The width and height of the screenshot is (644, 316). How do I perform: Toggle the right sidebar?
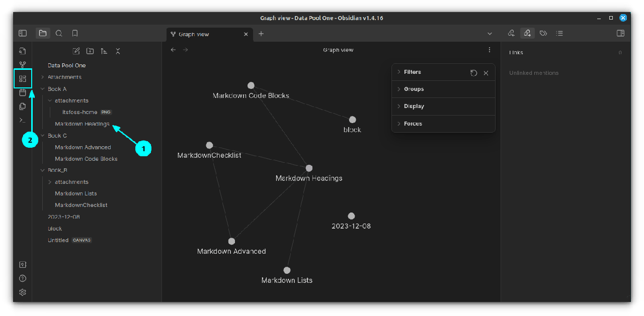coord(620,33)
